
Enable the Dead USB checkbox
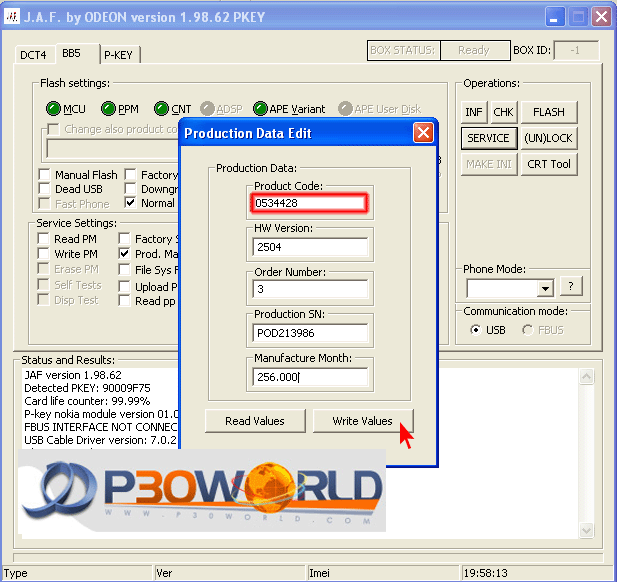[x=44, y=188]
